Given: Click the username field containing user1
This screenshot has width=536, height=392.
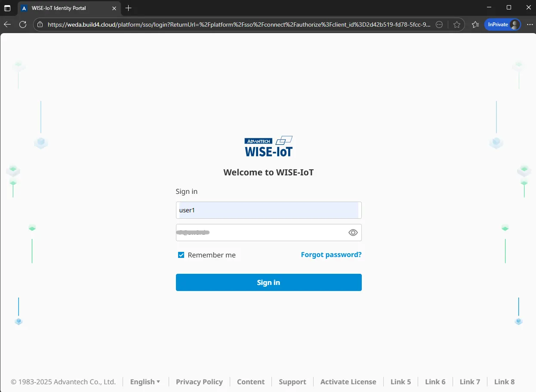Looking at the screenshot, I should (x=268, y=210).
